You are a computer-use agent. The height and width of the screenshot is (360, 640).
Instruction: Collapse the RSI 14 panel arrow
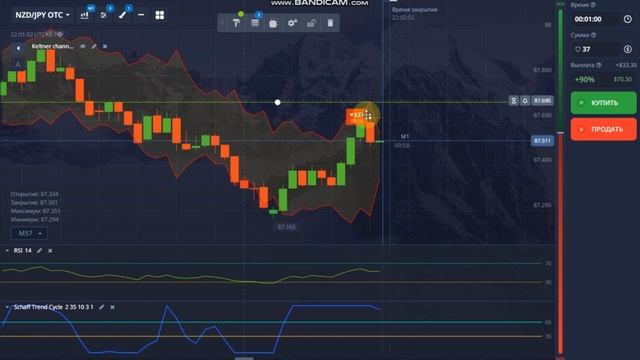tap(7, 251)
